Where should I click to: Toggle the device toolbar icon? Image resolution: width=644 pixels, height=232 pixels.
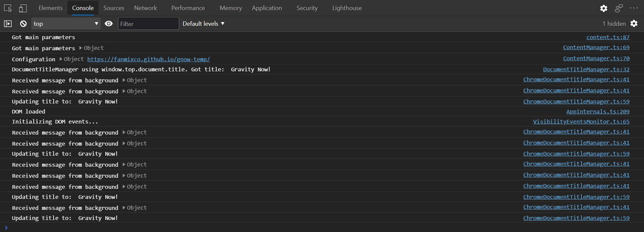click(x=23, y=8)
